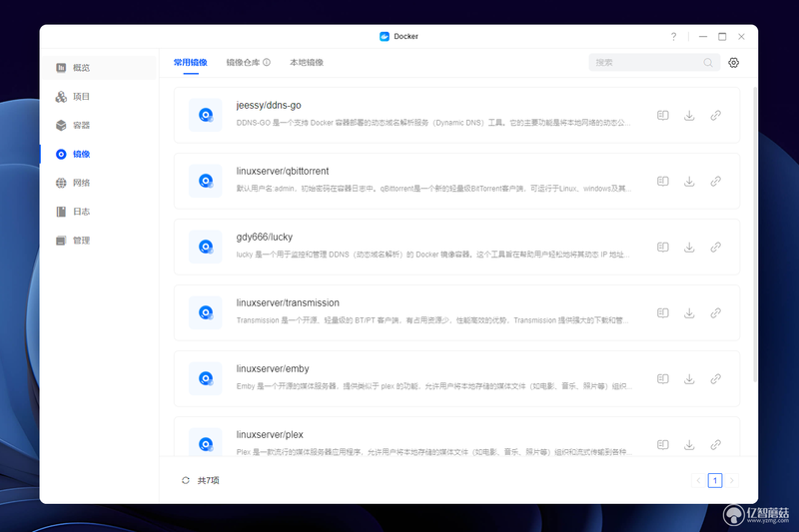The height and width of the screenshot is (532, 799).
Task: Click the linuxserver/qbittorrent image thumbnail
Action: (206, 181)
